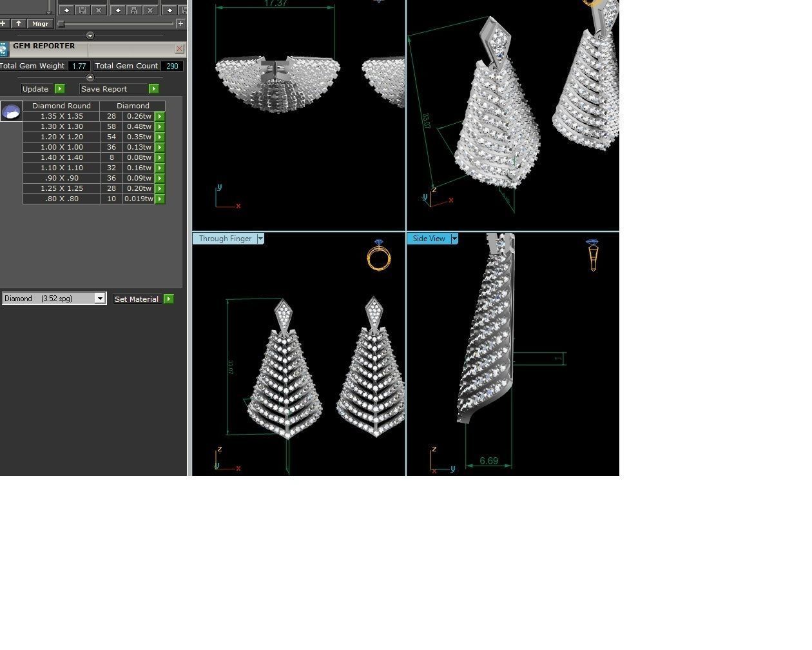Click the count cell showing 54
The image size is (812, 650).
111,137
